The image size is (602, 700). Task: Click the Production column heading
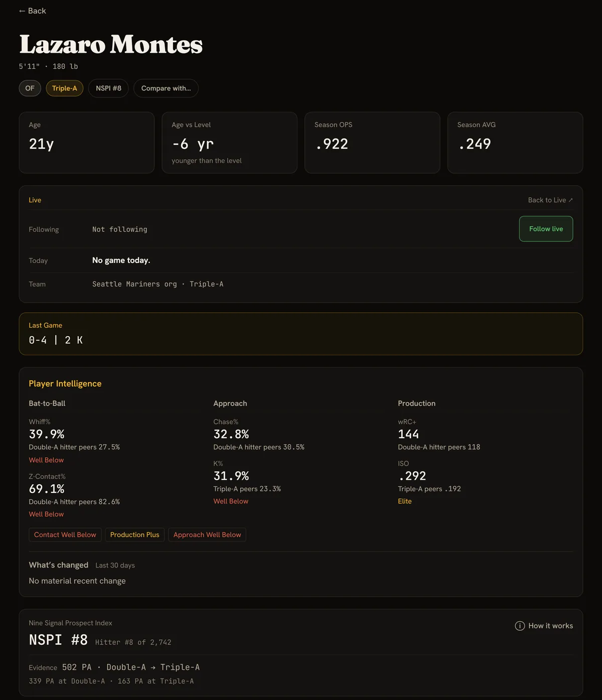click(x=417, y=403)
